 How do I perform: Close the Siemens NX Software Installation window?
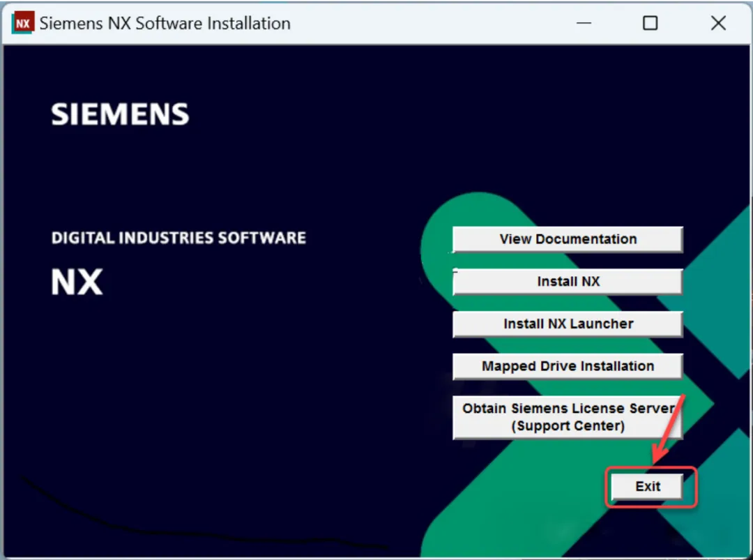point(718,23)
